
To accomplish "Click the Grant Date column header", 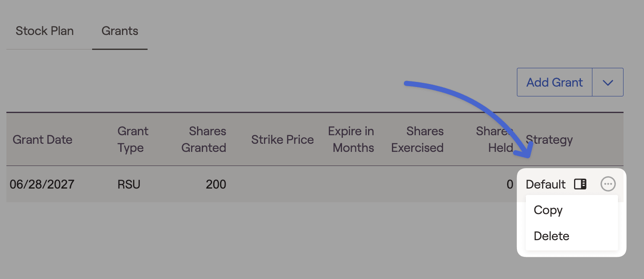I will [42, 139].
